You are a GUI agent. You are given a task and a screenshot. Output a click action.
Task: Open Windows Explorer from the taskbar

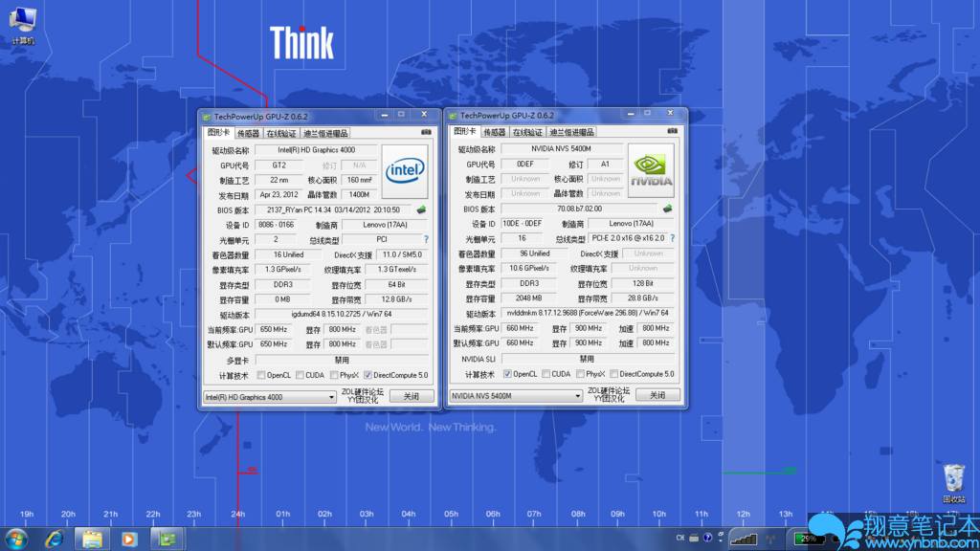[92, 539]
